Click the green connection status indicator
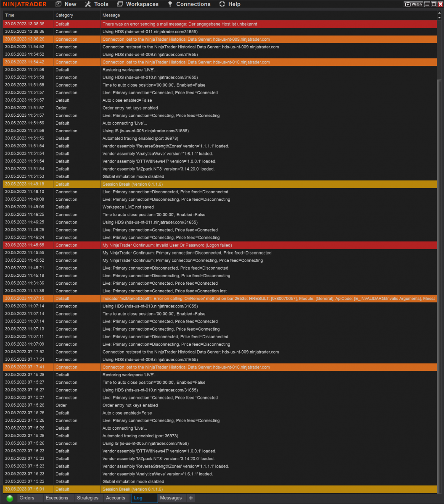The image size is (444, 504). [10, 498]
